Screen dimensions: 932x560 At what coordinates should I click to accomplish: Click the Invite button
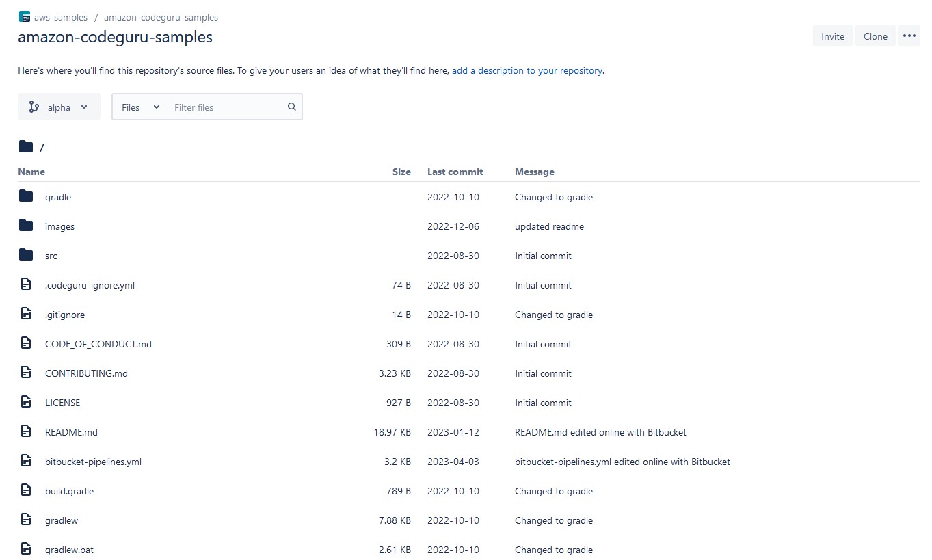[x=832, y=36]
